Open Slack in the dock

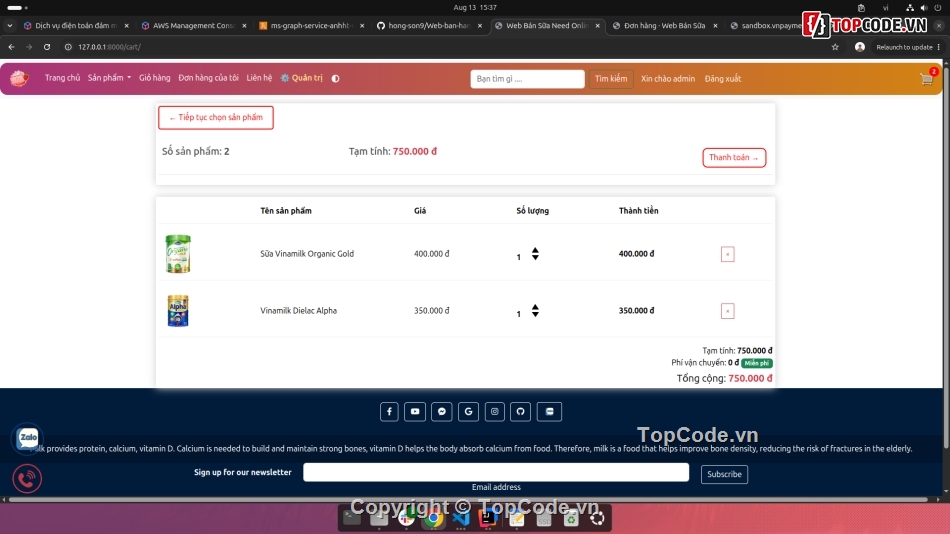(x=406, y=518)
